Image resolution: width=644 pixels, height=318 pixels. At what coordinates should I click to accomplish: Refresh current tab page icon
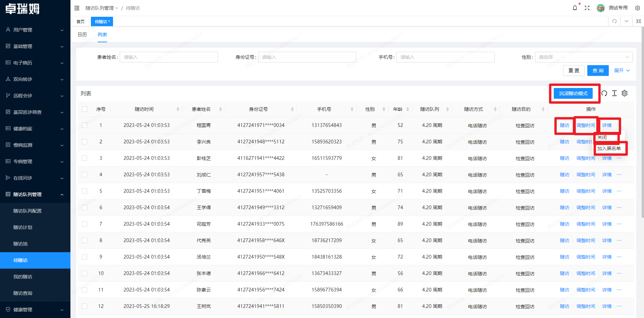[614, 21]
